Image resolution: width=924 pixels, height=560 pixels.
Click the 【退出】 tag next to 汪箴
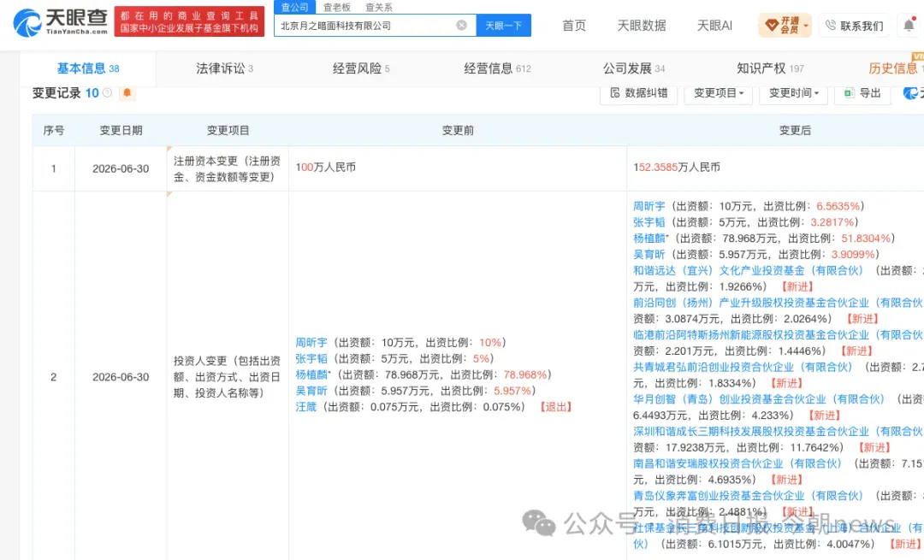(555, 407)
